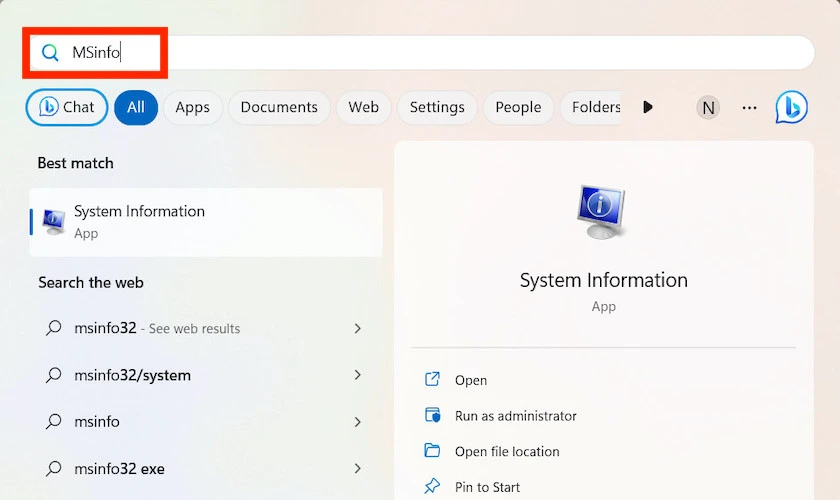Click the magnifier icon in the search box
This screenshot has height=500, width=840.
point(50,53)
